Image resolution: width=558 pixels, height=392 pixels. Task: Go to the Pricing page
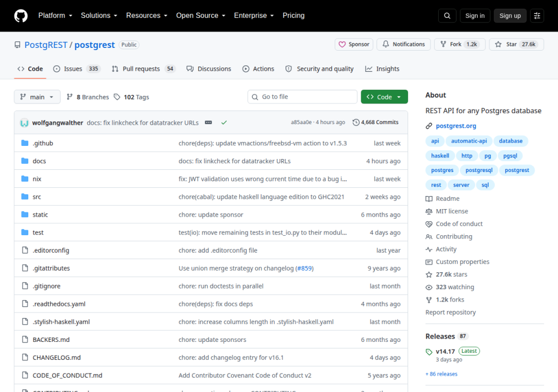294,16
